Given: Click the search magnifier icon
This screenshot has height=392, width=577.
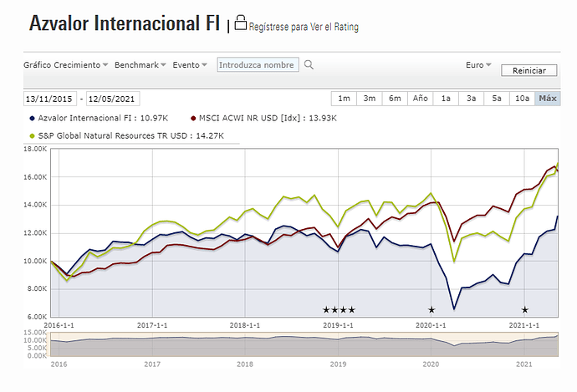Looking at the screenshot, I should [309, 64].
